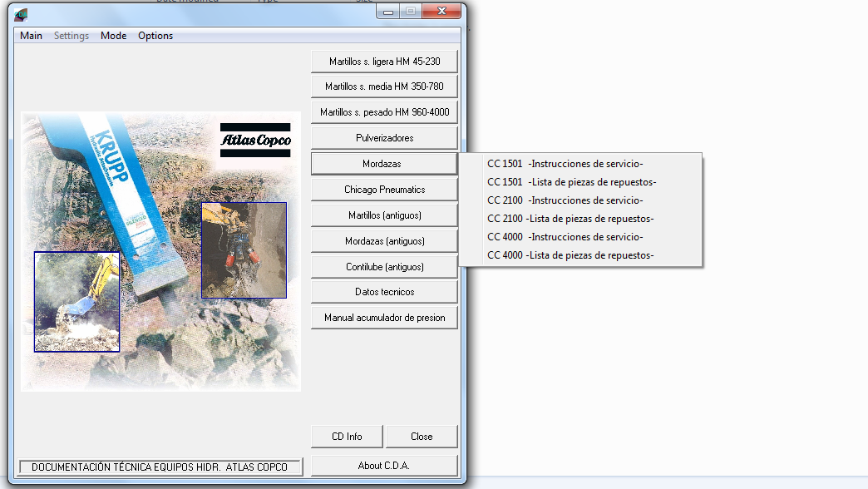The width and height of the screenshot is (868, 489).
Task: Select CC 2100 Instrucciones de servicio
Action: click(x=580, y=200)
